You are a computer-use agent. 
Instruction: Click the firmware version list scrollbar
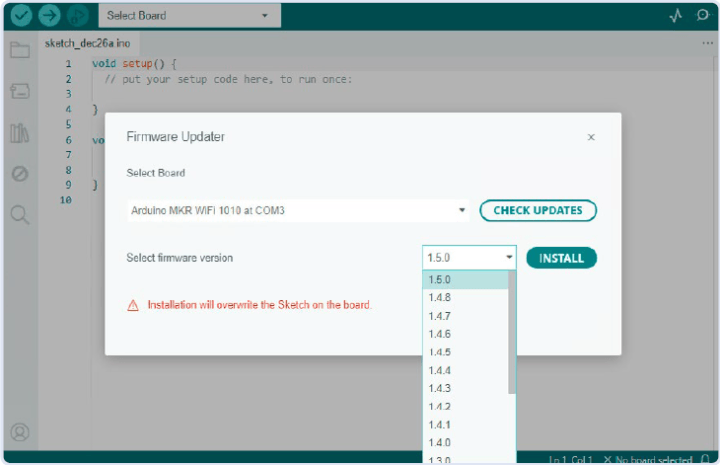pos(512,330)
